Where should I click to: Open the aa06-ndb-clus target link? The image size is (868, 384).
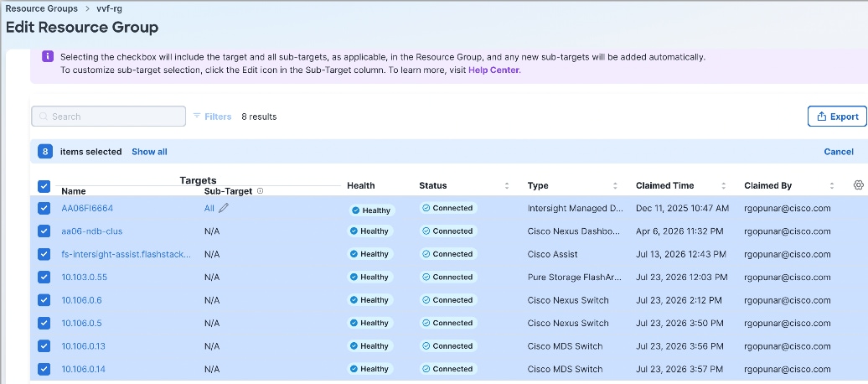(x=92, y=231)
